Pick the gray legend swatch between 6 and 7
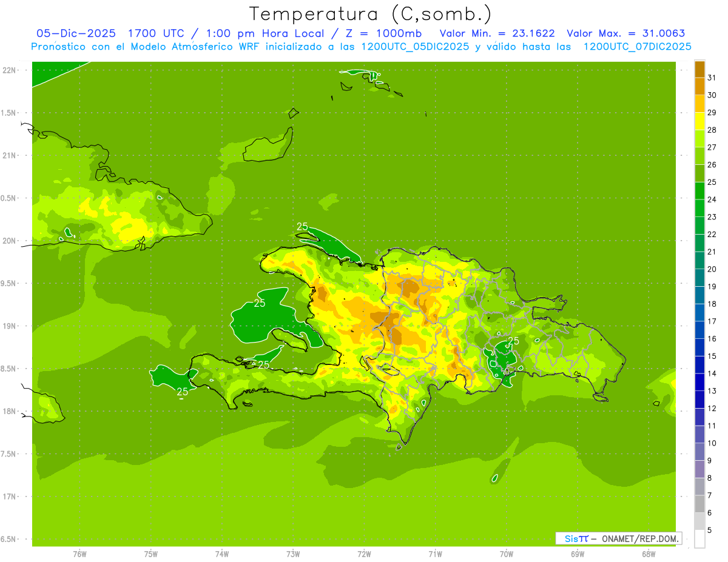 point(699,504)
